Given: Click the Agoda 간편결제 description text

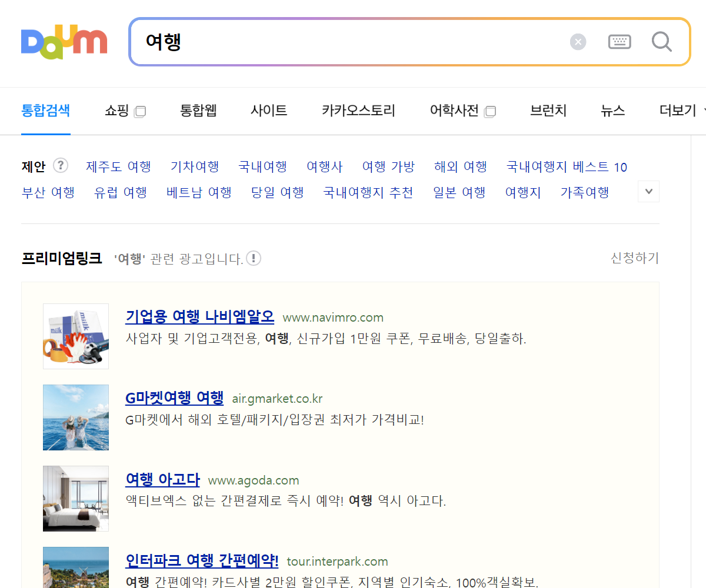Looking at the screenshot, I should (x=286, y=501).
